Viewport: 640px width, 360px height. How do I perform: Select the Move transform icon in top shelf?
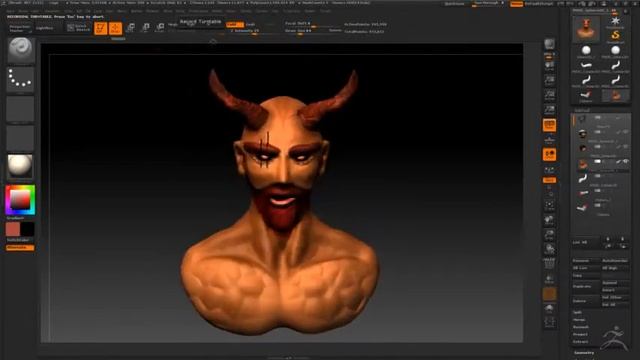[x=131, y=28]
